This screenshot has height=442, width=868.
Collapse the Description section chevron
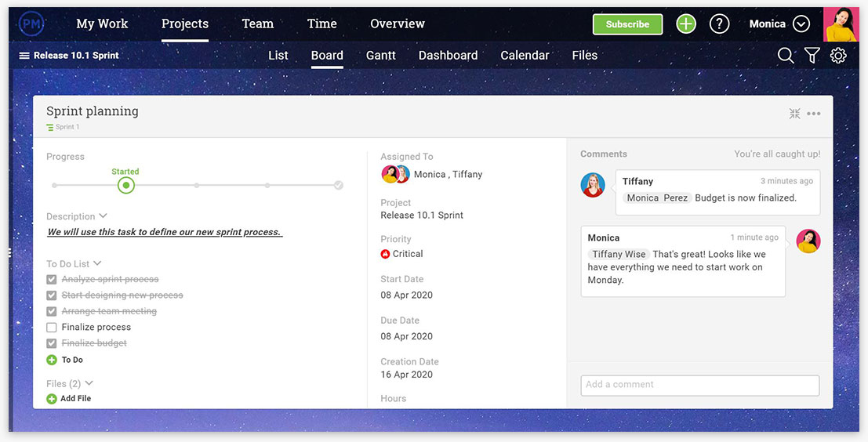point(103,216)
